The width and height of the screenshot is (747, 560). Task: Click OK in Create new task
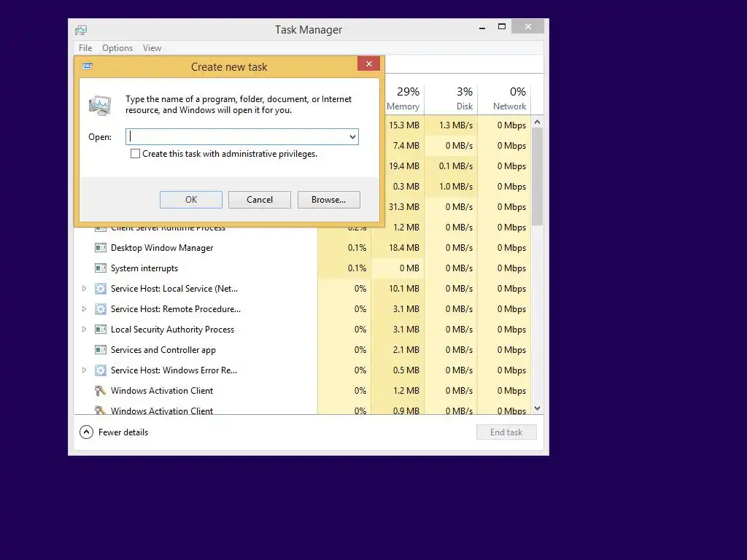coord(191,200)
